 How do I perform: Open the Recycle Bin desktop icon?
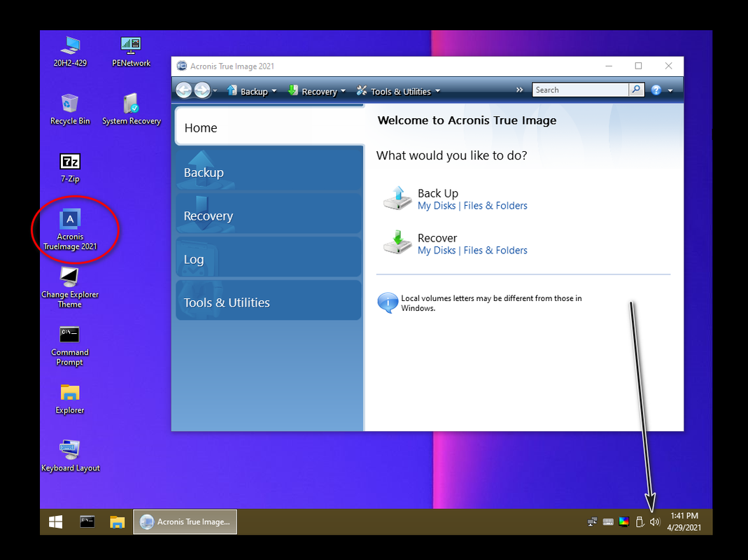pyautogui.click(x=70, y=109)
